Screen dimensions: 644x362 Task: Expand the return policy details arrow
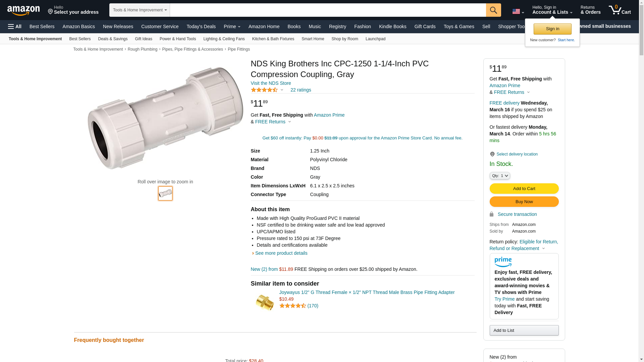click(x=543, y=249)
